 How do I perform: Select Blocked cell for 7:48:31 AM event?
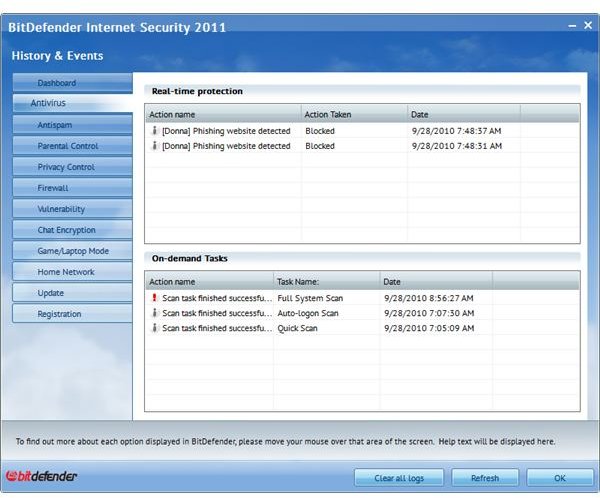320,146
